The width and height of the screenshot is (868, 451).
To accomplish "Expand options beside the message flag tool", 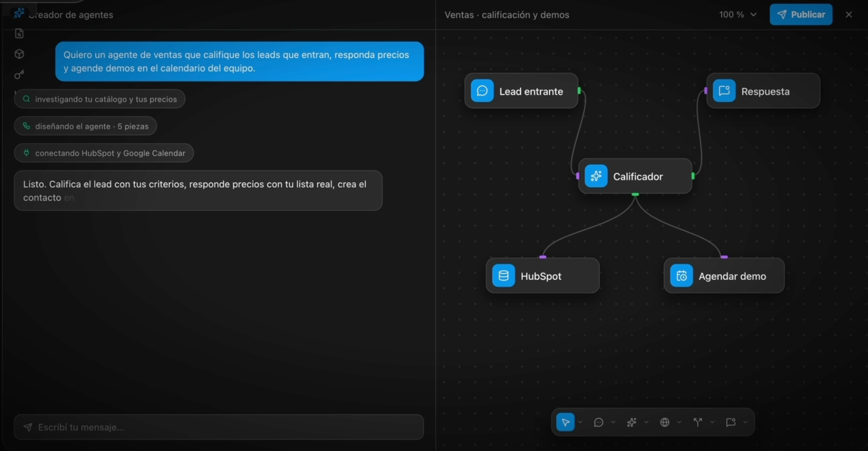I will point(746,422).
